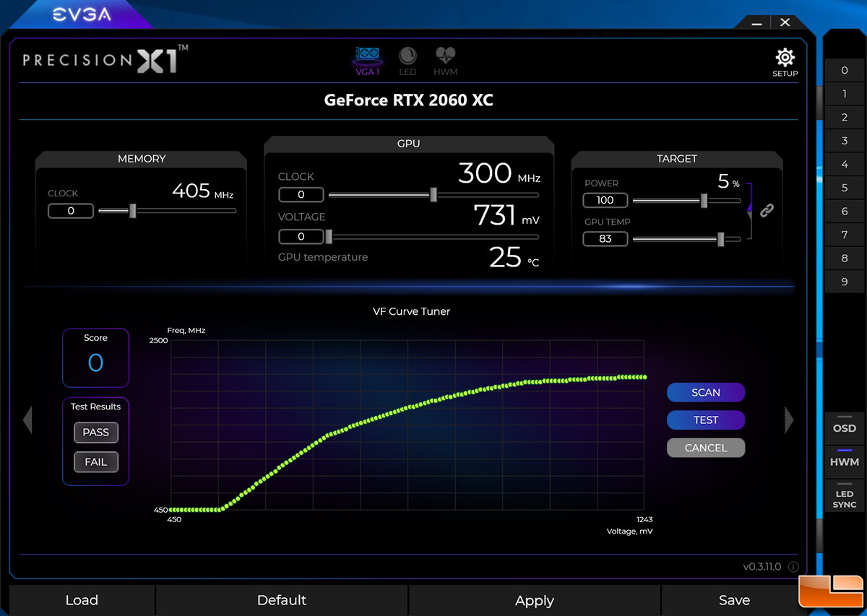
Task: Expand the previous panel with left arrow
Action: [x=27, y=420]
